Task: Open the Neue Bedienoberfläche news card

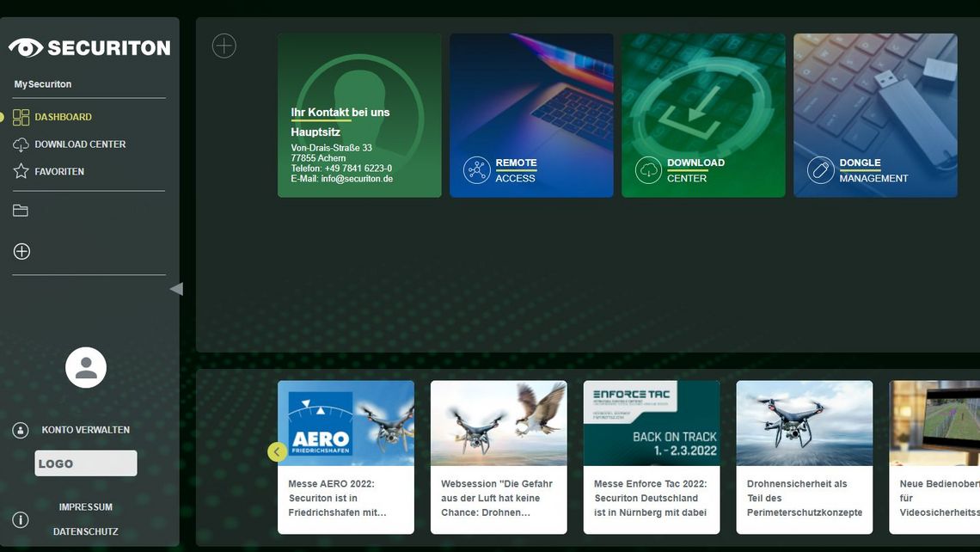Action: pos(934,457)
